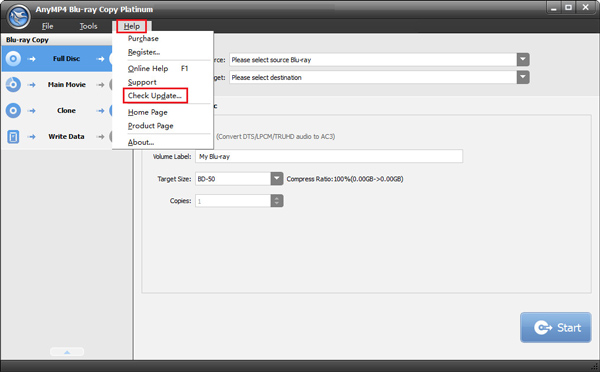
Task: Click the Main Movie disc icon
Action: tap(13, 85)
